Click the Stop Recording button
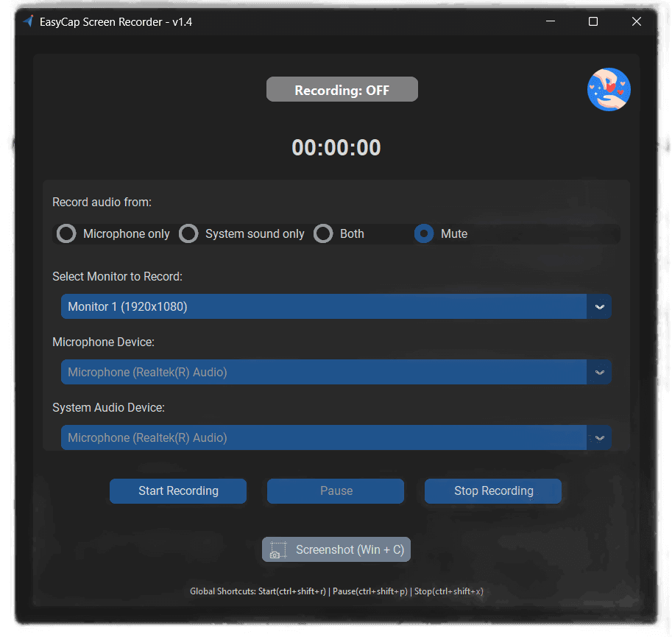Screen dimensions: 672x637 tap(493, 491)
